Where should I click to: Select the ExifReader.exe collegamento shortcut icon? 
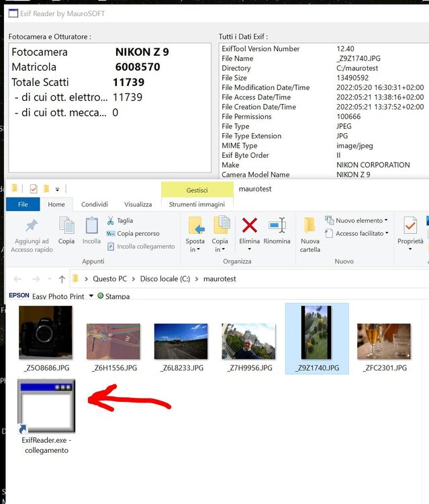46,406
